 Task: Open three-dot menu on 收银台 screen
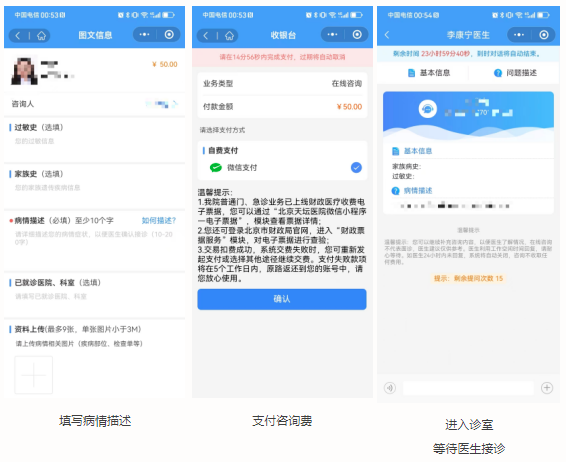(x=332, y=34)
